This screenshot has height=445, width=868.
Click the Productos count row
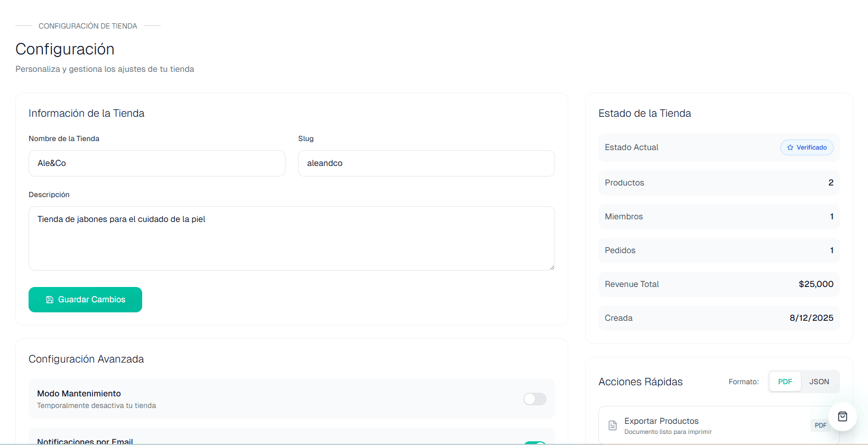click(719, 183)
